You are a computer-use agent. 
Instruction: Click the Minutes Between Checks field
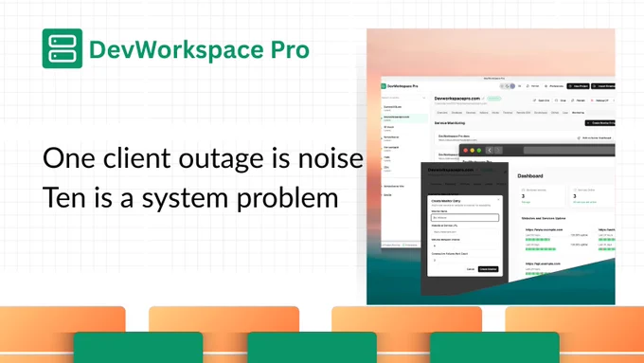coord(465,245)
